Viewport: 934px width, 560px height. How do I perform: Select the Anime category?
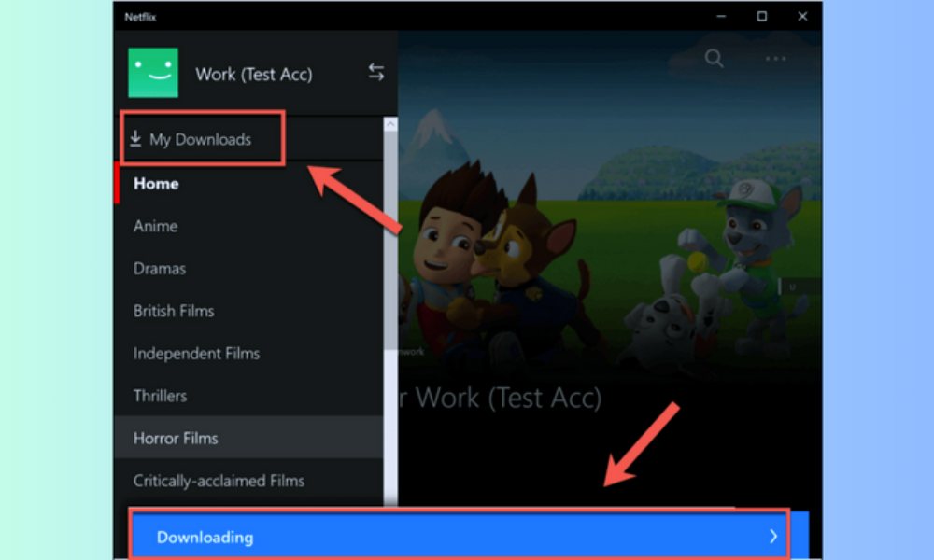click(x=155, y=226)
